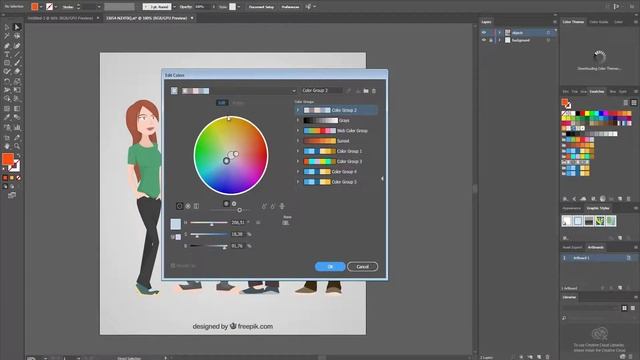
Task: Open Preferences from control bar
Action: coord(290,7)
